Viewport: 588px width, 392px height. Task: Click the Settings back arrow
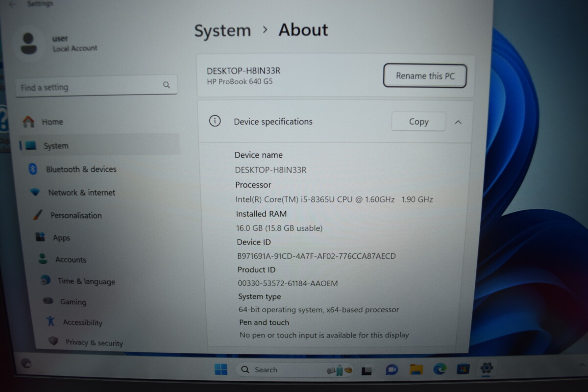(12, 3)
